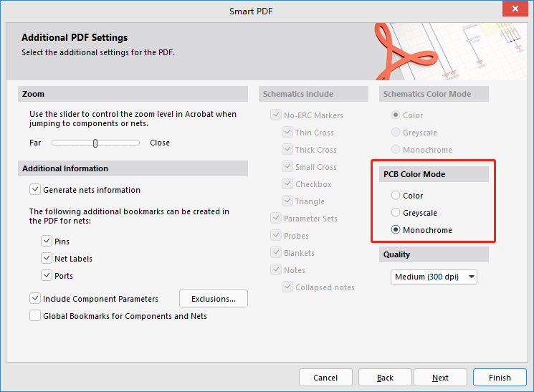The height and width of the screenshot is (392, 534).
Task: Toggle Generate nets information checkbox
Action: coord(35,190)
